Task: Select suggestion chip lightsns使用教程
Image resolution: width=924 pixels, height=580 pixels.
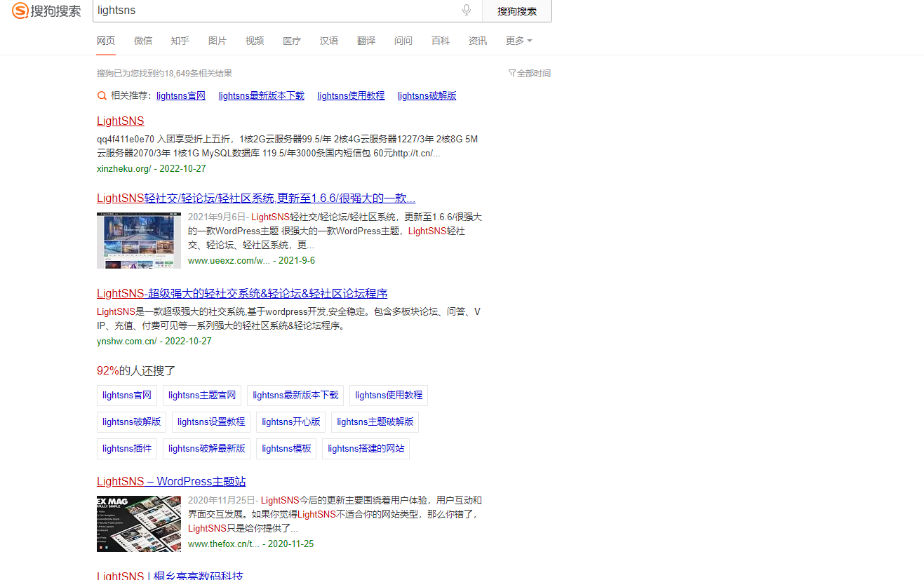Action: pos(389,396)
